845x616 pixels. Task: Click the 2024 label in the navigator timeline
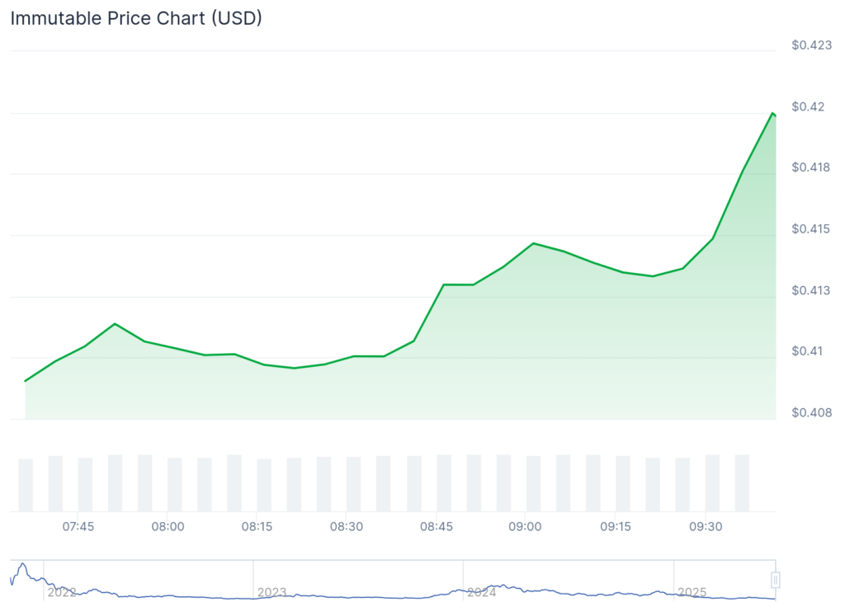tap(481, 592)
